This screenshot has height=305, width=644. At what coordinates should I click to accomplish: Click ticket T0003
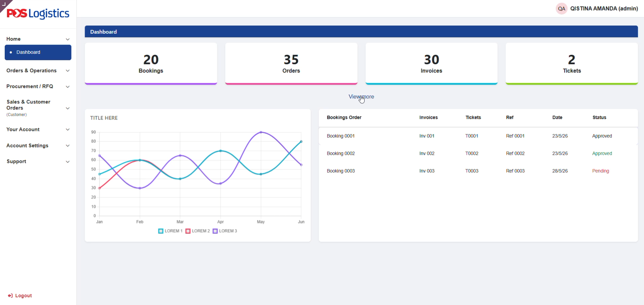(x=472, y=171)
